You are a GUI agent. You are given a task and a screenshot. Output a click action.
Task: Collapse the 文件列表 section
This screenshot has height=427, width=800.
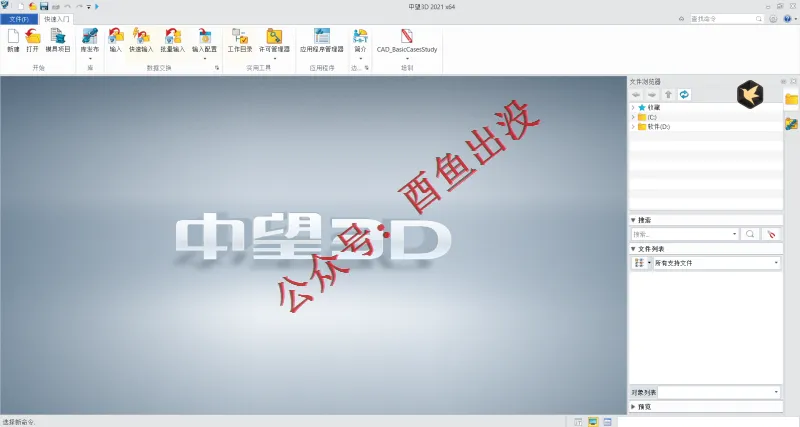(633, 249)
